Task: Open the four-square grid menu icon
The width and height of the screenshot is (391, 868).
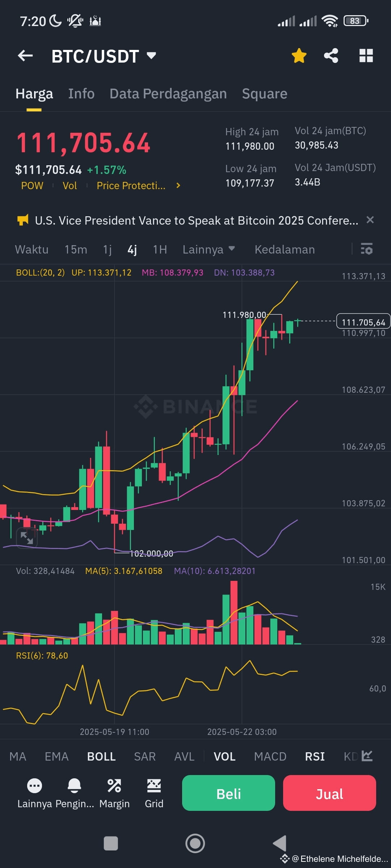Action: pyautogui.click(x=366, y=56)
